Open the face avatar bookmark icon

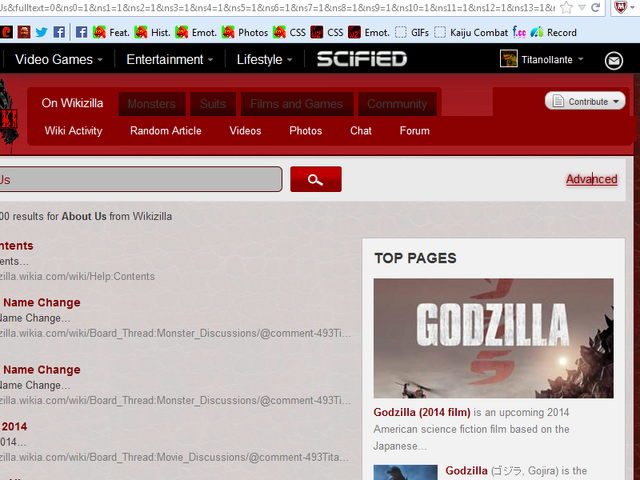click(24, 32)
